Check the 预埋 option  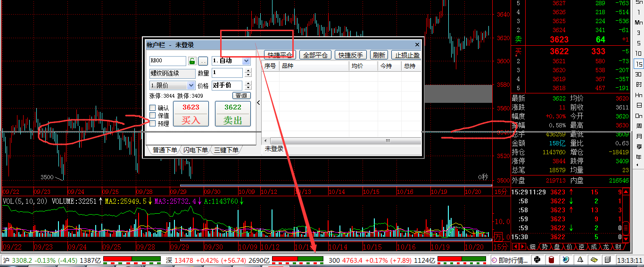pyautogui.click(x=152, y=124)
